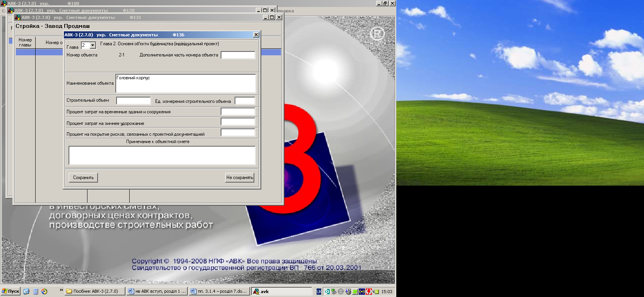Screen dimensions: 644x297
Task: Expand the quick launch chevron
Action: click(61, 290)
